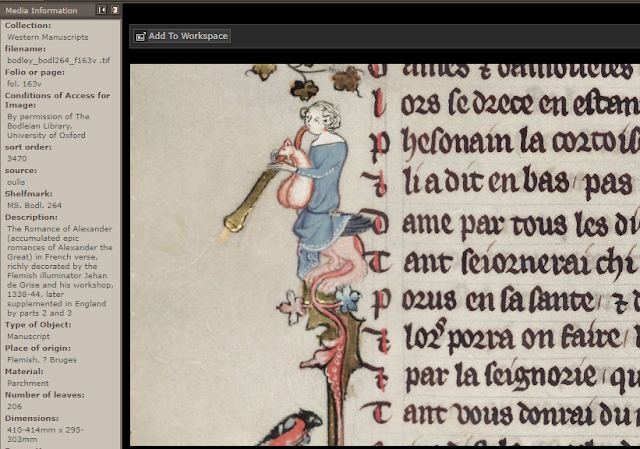Screen dimensions: 640x449
Task: Select number of leaves '206'
Action: [x=14, y=407]
